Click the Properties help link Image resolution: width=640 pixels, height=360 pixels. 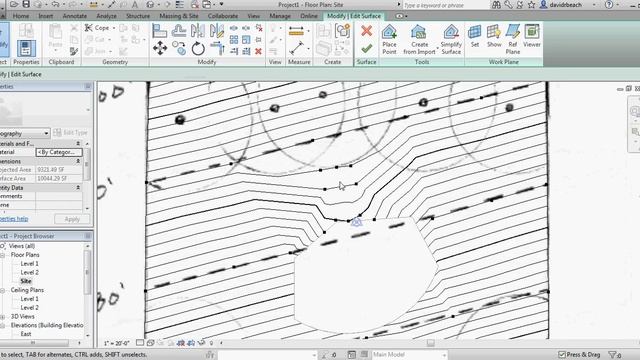(x=14, y=219)
